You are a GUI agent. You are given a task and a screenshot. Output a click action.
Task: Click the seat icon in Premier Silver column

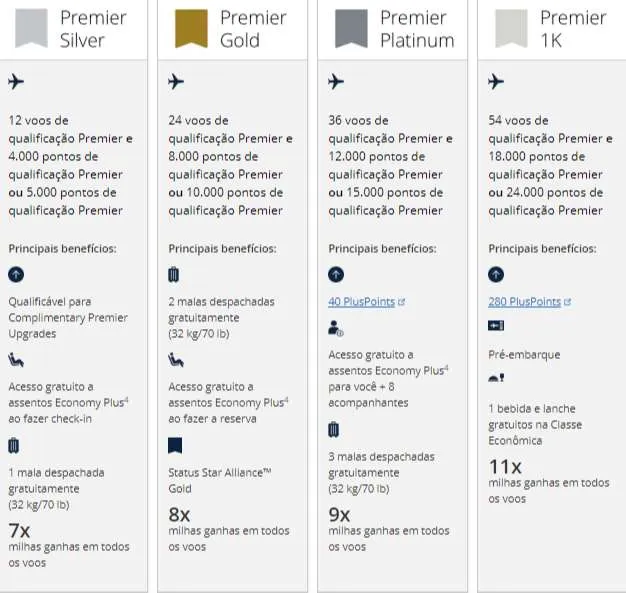[x=16, y=360]
